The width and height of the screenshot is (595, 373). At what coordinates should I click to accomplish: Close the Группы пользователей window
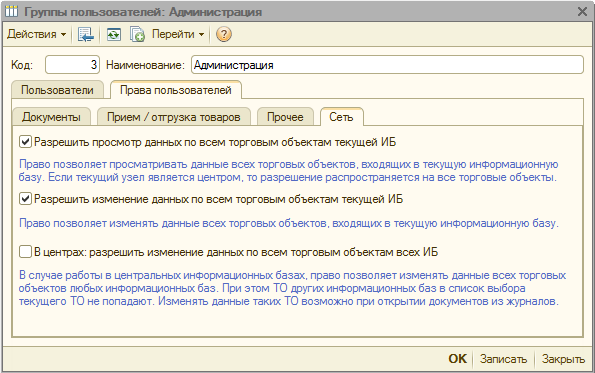(x=582, y=11)
